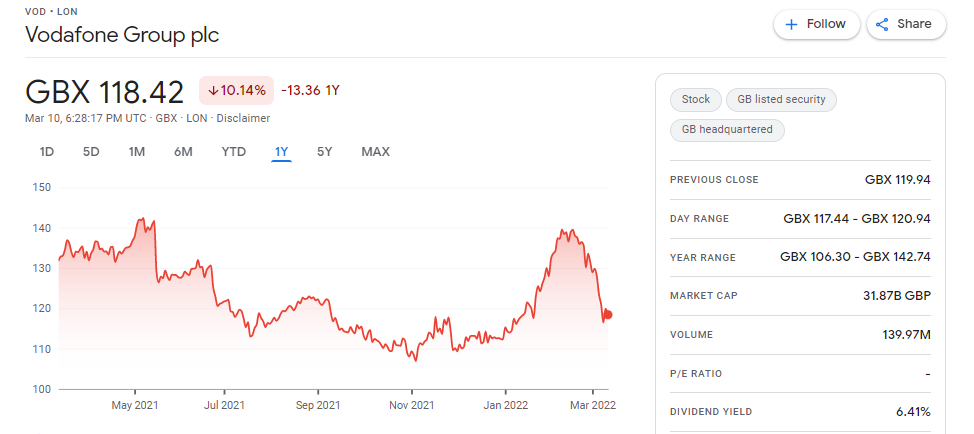This screenshot has width=974, height=434.
Task: Switch to the 1M range tab
Action: click(137, 151)
